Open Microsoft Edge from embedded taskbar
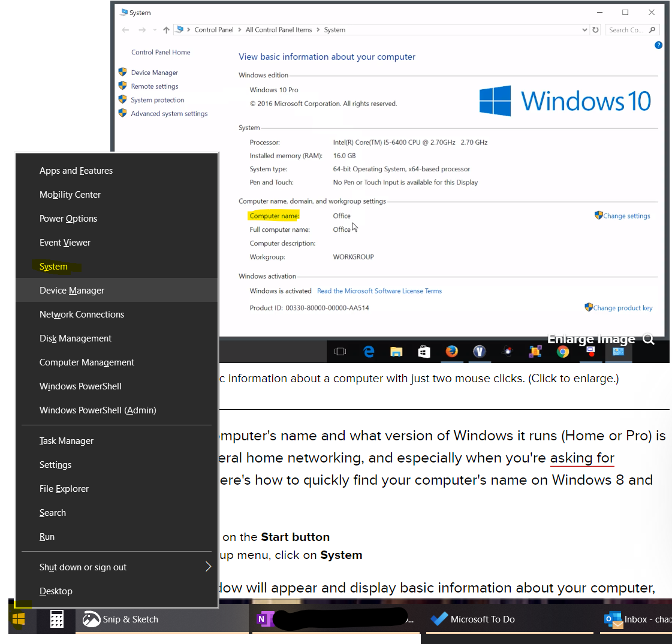 pyautogui.click(x=369, y=352)
